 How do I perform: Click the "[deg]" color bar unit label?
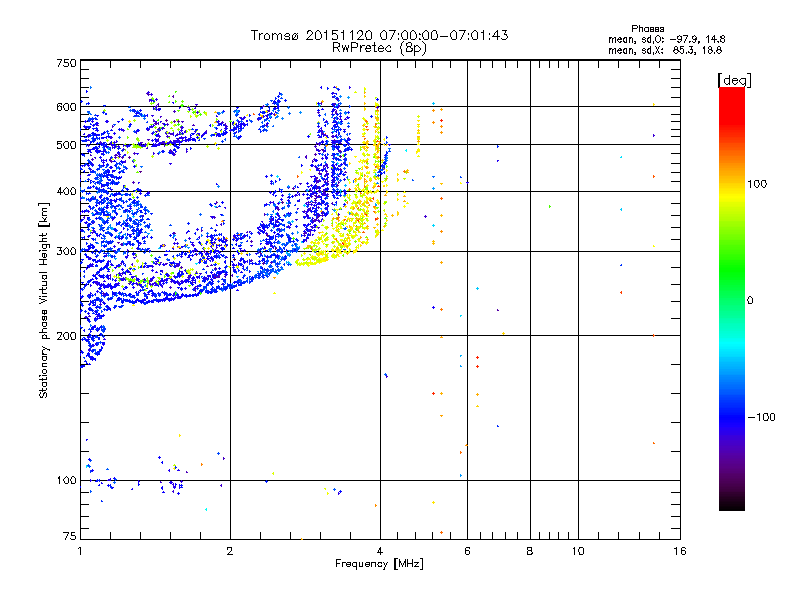(734, 80)
